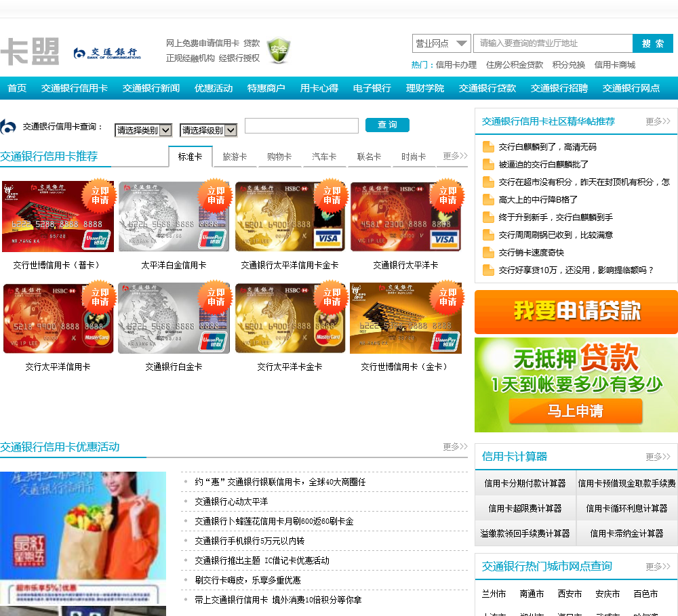This screenshot has height=616, width=678.
Task: Click the 搜索 button
Action: (x=652, y=43)
